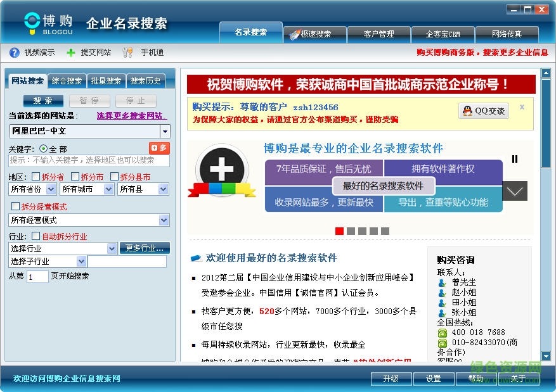The width and height of the screenshot is (556, 392).
Task: Click the red purchase 博购商务版 link
Action: (x=482, y=53)
